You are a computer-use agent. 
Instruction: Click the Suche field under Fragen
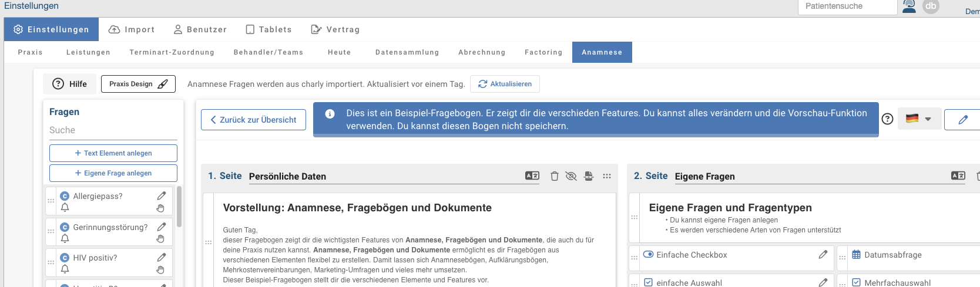coord(113,130)
